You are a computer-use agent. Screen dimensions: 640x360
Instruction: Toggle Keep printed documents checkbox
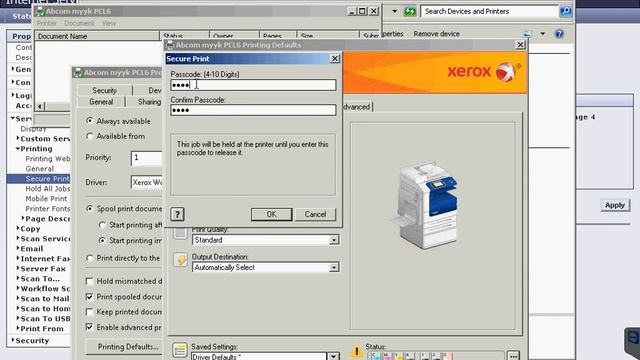tap(89, 312)
